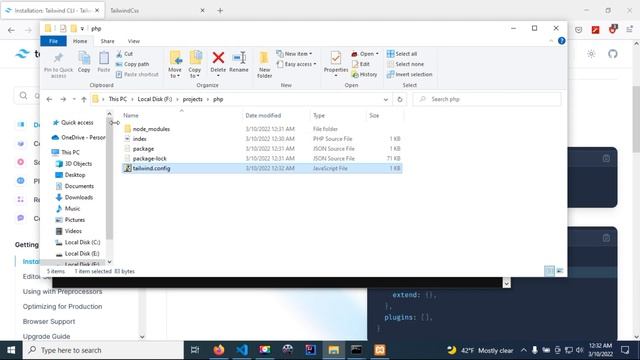Click the Windows Start button
The width and height of the screenshot is (640, 360).
coord(11,350)
